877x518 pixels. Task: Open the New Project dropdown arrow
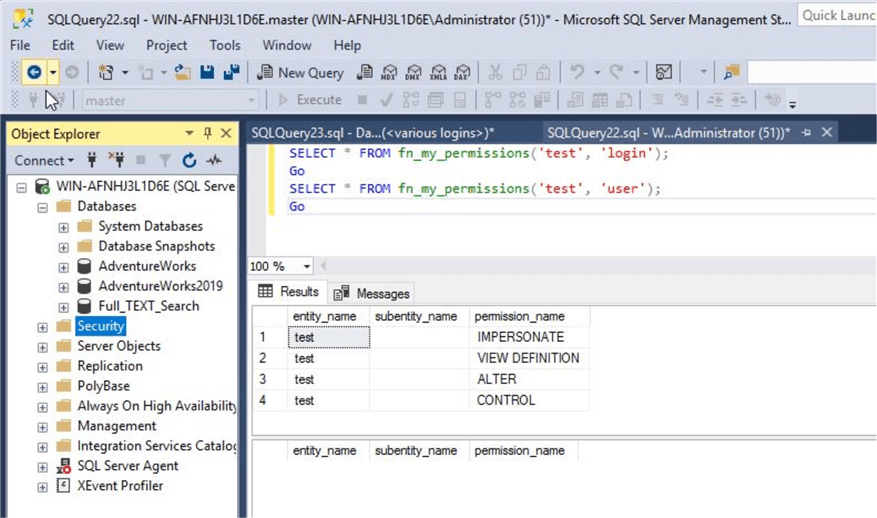(125, 72)
